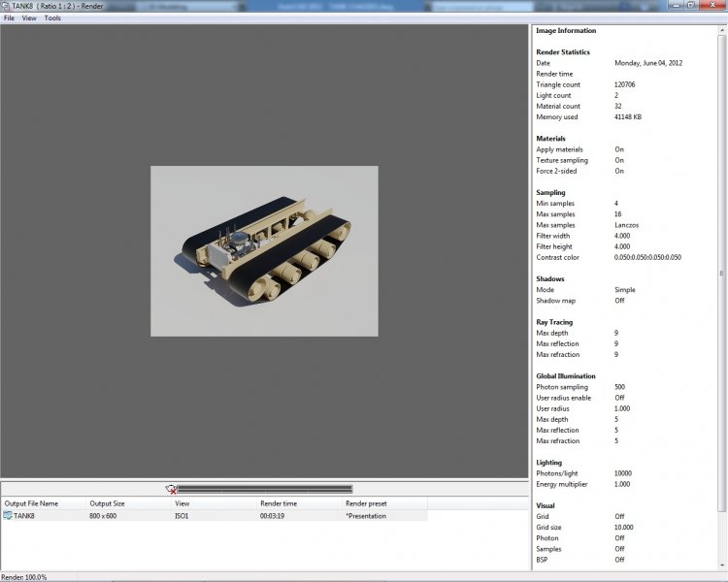Click the Memory used value 41148 KB

(x=628, y=117)
